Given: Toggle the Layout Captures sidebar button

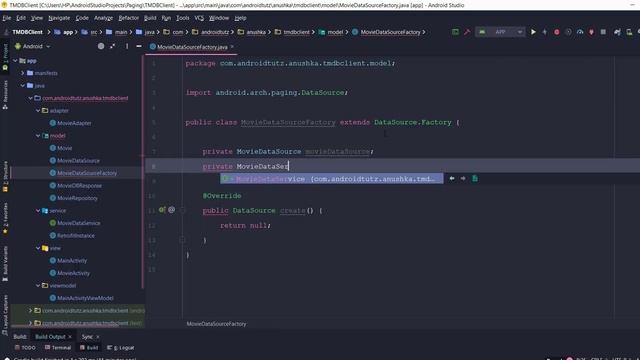Looking at the screenshot, I should (x=5, y=314).
